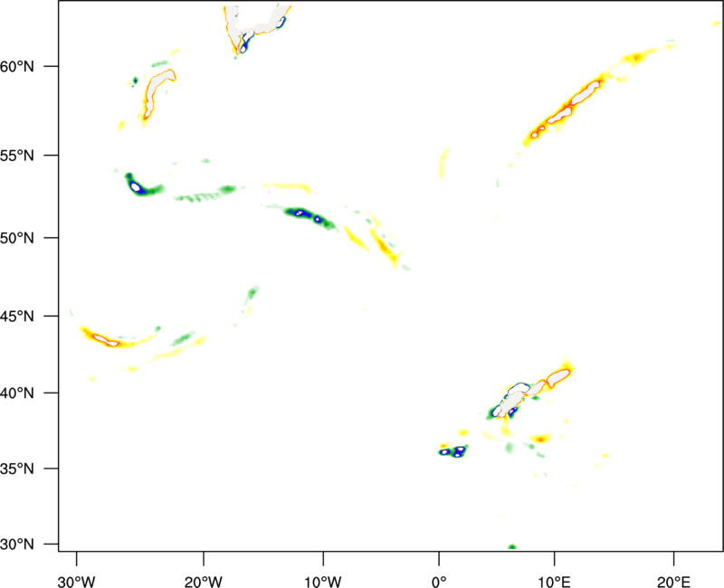Click the 10°W longitude label
Viewport: 724px width, 588px height.
click(x=323, y=582)
